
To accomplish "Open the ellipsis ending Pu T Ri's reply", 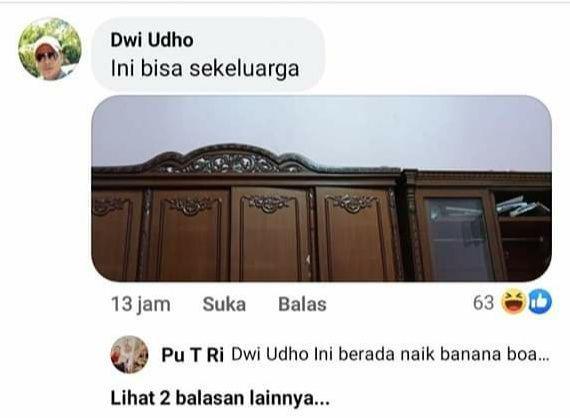I will [x=544, y=356].
